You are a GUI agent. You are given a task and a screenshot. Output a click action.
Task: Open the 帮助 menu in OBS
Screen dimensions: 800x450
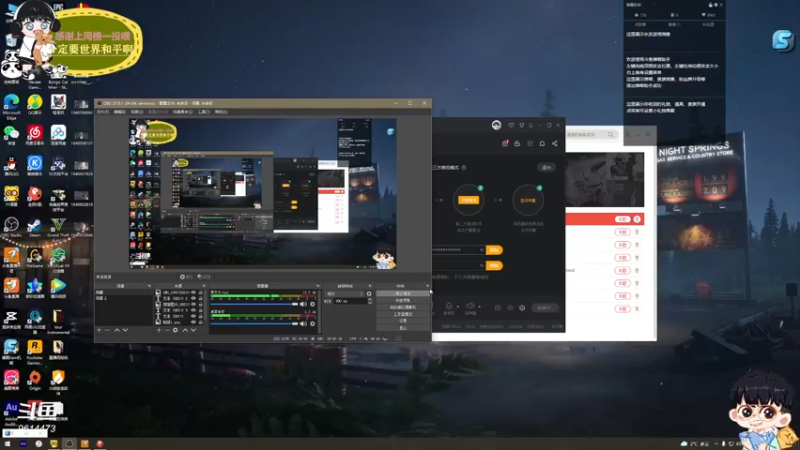(x=220, y=112)
